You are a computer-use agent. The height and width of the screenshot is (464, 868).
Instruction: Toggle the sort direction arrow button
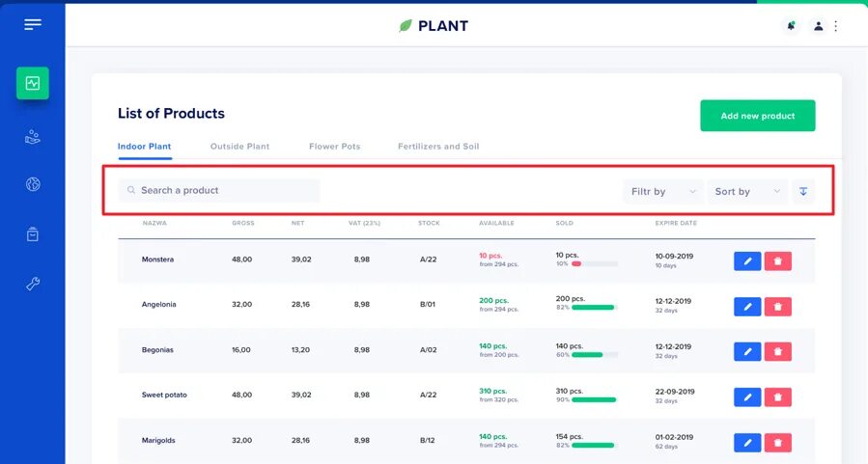803,191
